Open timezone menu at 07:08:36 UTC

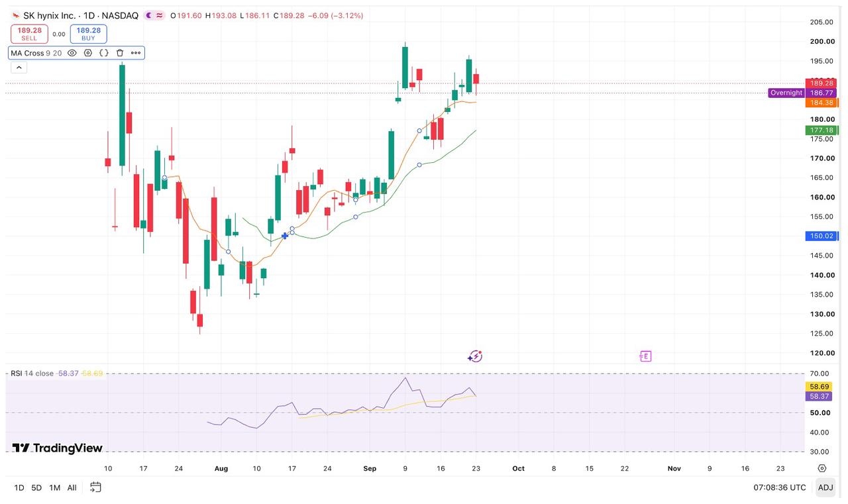pos(780,487)
